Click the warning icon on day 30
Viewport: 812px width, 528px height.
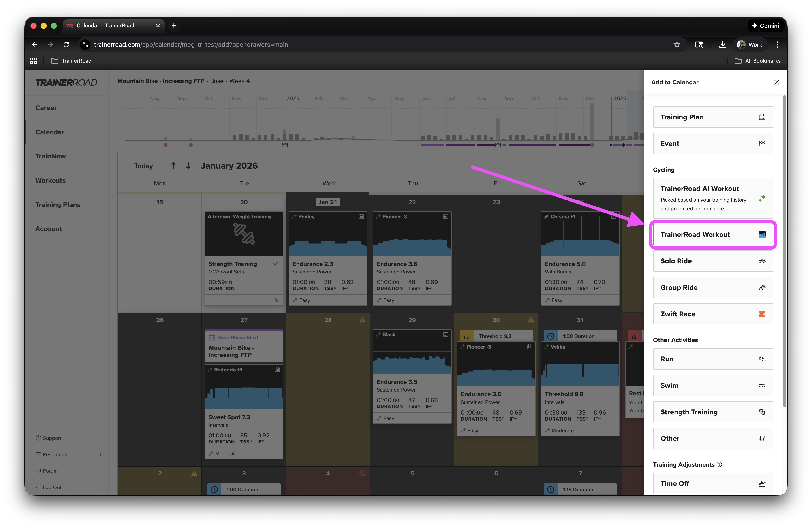click(531, 320)
